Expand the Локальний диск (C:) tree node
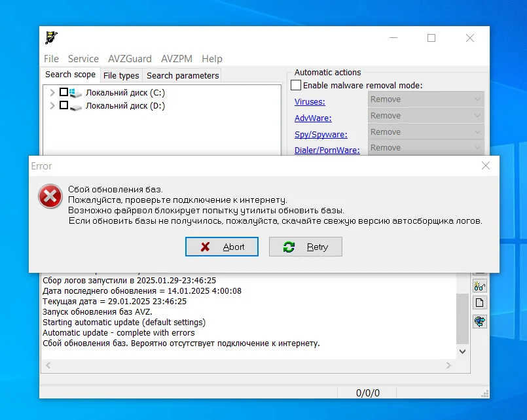527x420 pixels. click(52, 92)
